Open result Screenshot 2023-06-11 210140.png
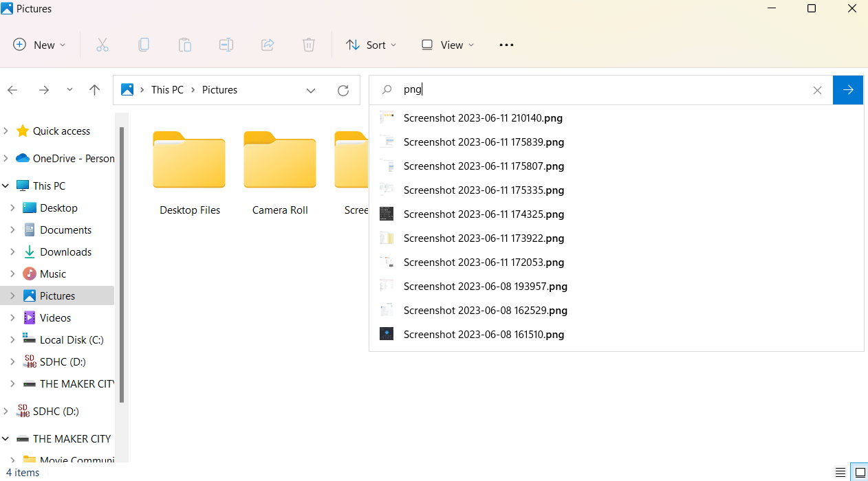The image size is (868, 481). coord(616,118)
